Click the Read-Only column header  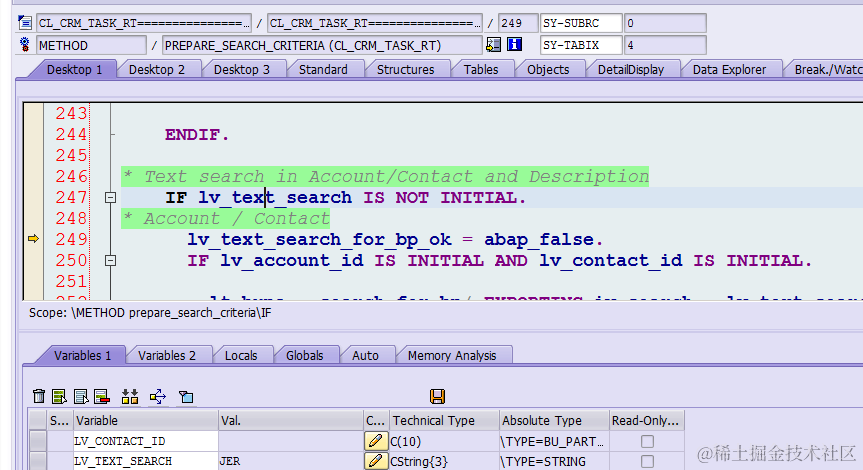point(646,420)
